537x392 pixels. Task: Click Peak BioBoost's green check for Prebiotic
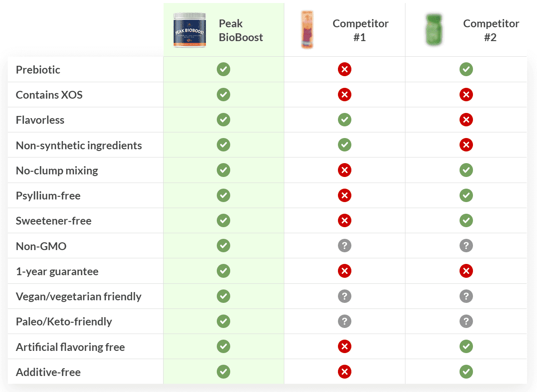pyautogui.click(x=223, y=69)
